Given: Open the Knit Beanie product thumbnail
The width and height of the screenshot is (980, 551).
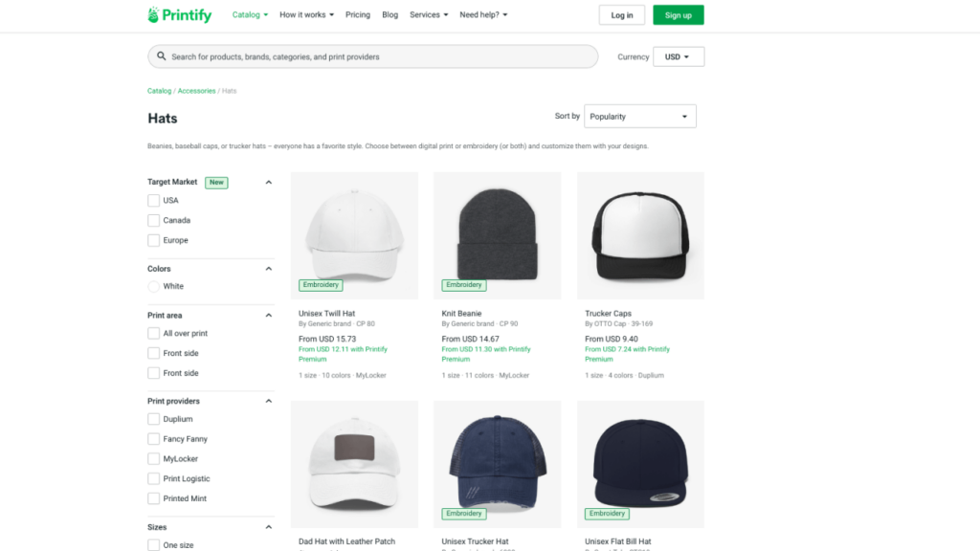Looking at the screenshot, I should pyautogui.click(x=497, y=234).
